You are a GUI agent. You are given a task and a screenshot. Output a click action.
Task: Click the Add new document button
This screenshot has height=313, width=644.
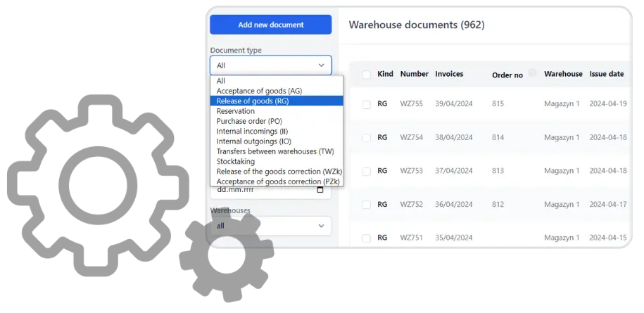pyautogui.click(x=271, y=25)
